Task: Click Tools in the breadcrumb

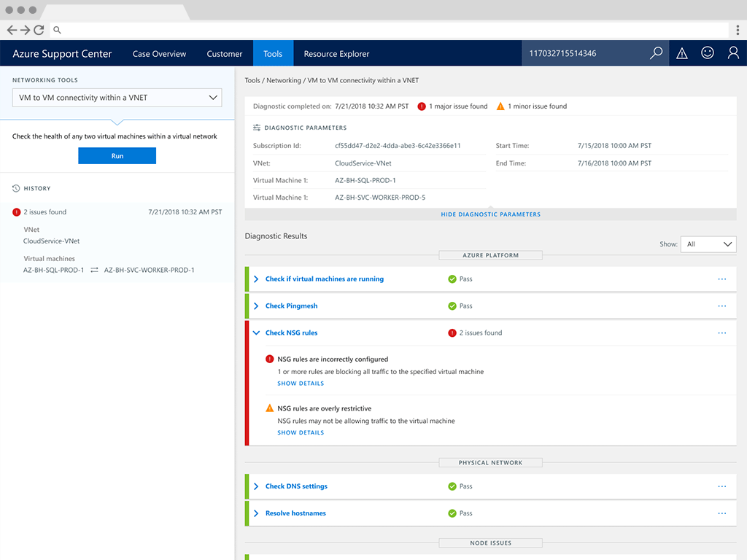Action: [252, 80]
